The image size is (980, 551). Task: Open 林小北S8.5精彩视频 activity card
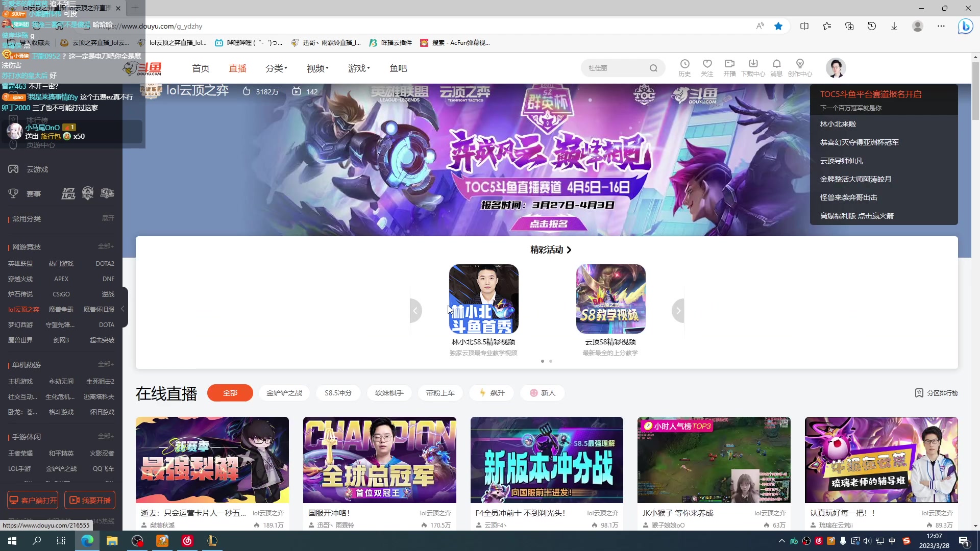click(483, 310)
